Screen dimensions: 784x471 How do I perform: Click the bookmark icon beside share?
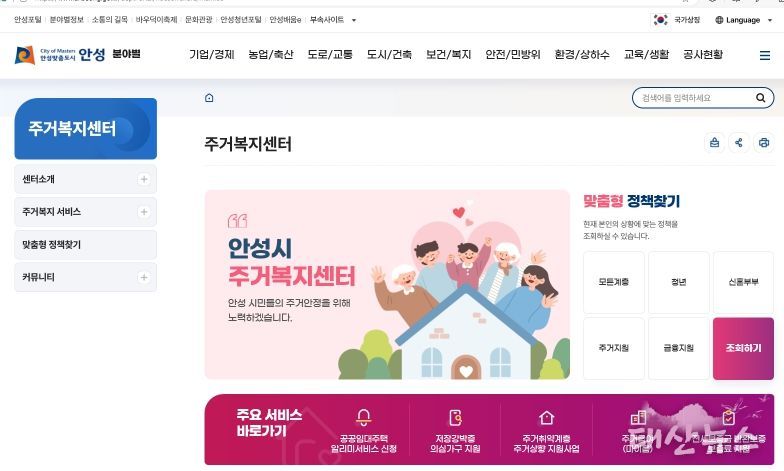point(714,143)
